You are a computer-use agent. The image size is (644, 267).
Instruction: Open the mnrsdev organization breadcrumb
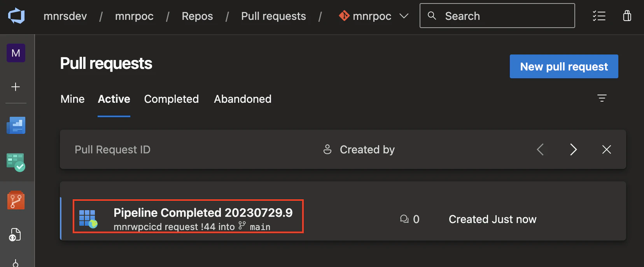(x=65, y=16)
